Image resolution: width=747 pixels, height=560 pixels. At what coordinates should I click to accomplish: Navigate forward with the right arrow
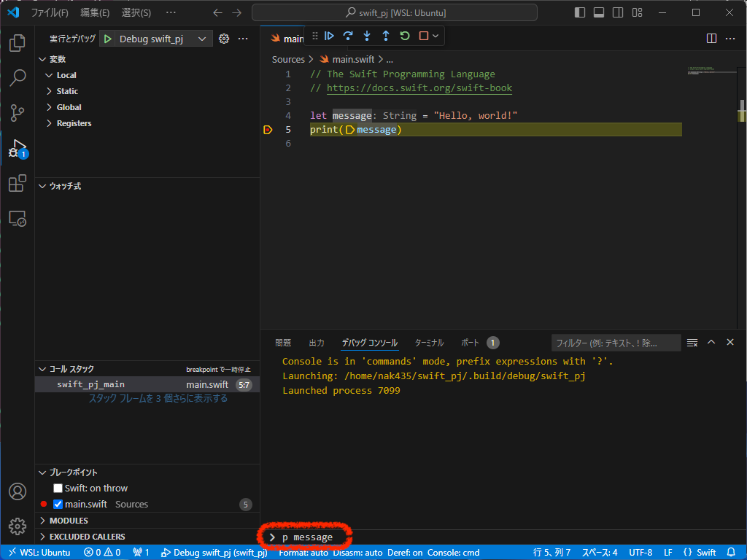(237, 13)
